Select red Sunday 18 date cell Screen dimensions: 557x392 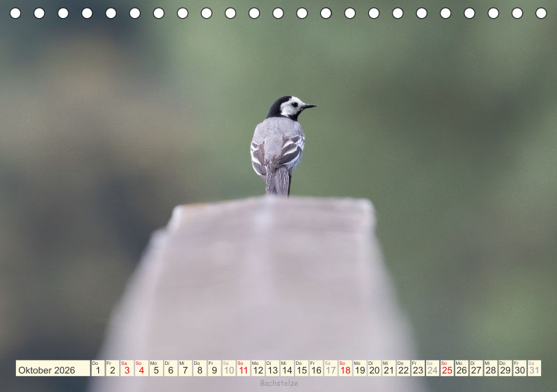pyautogui.click(x=345, y=370)
